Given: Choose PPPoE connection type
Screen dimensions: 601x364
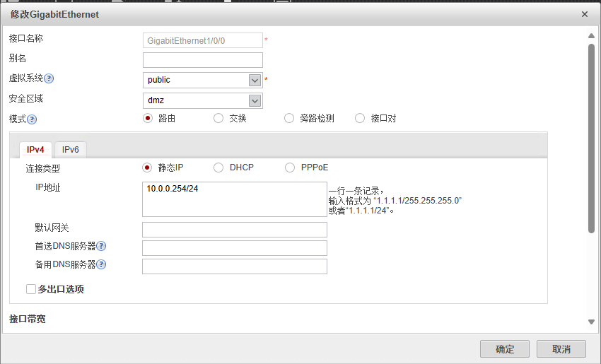Looking at the screenshot, I should coord(290,168).
